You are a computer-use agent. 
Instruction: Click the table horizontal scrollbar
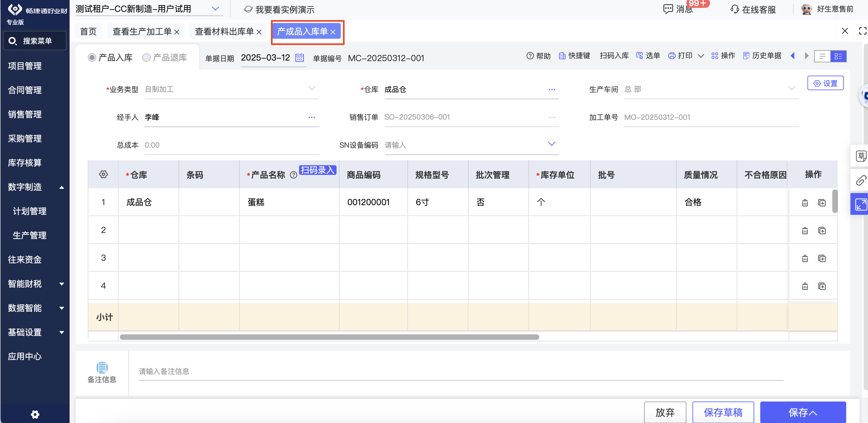pyautogui.click(x=329, y=337)
